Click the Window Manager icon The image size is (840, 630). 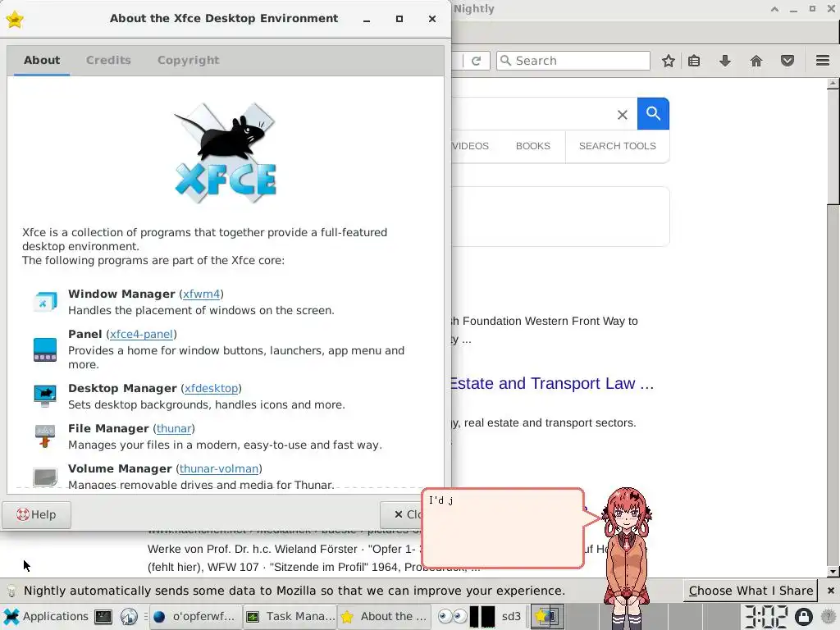pyautogui.click(x=45, y=302)
